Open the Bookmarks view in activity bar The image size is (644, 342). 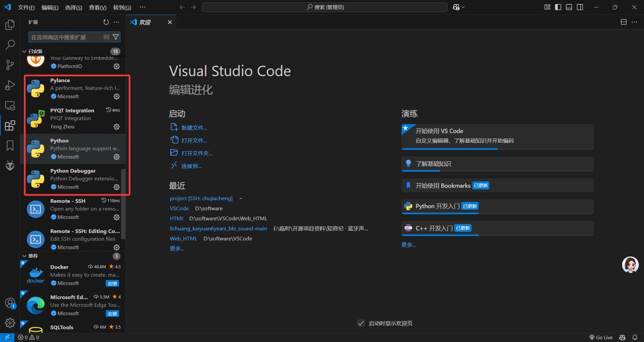[x=10, y=145]
